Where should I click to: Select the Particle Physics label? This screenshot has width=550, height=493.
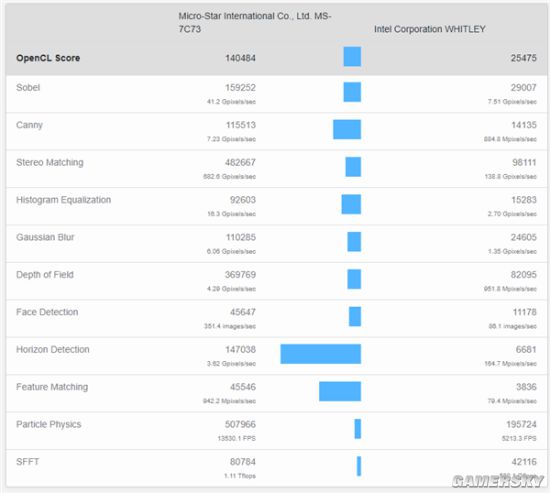pos(48,424)
